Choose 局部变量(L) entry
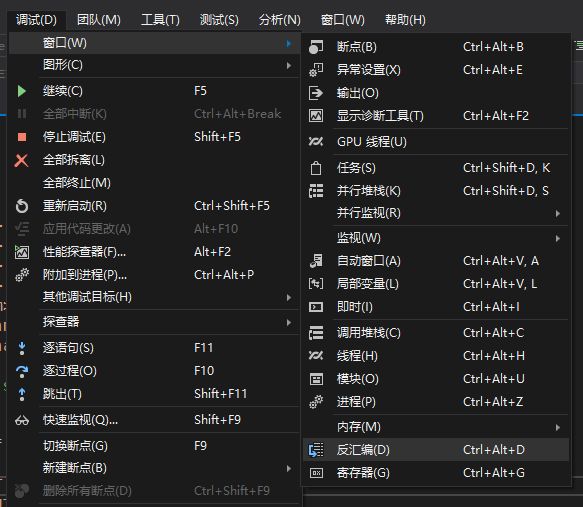The width and height of the screenshot is (583, 507). (436, 284)
